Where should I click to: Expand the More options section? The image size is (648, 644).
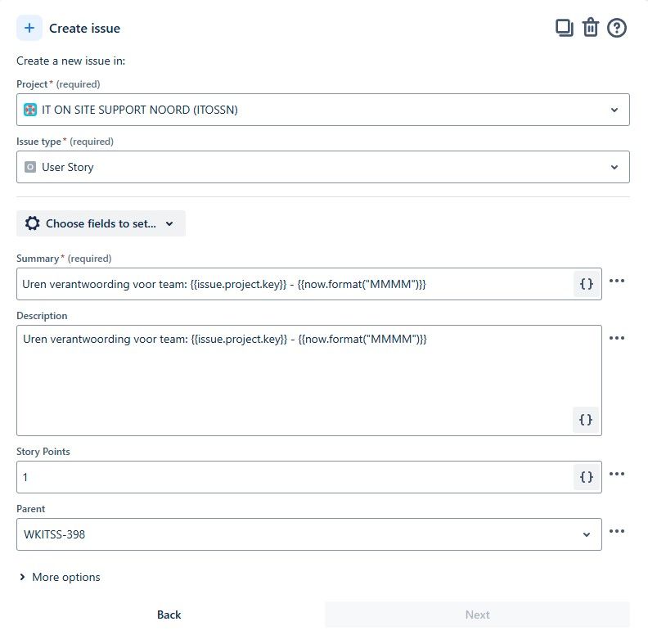[x=60, y=577]
